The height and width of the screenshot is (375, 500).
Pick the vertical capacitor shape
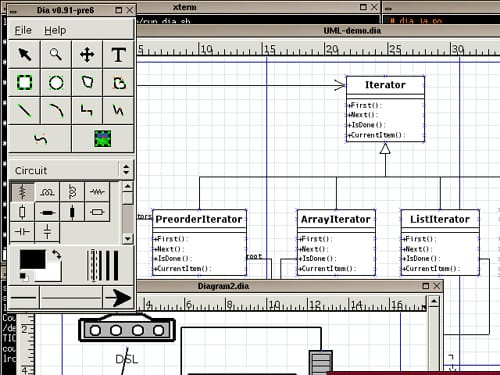pos(47,232)
